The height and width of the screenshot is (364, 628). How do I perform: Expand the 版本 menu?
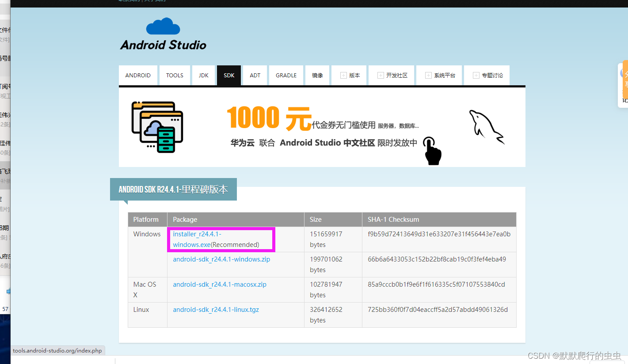350,75
